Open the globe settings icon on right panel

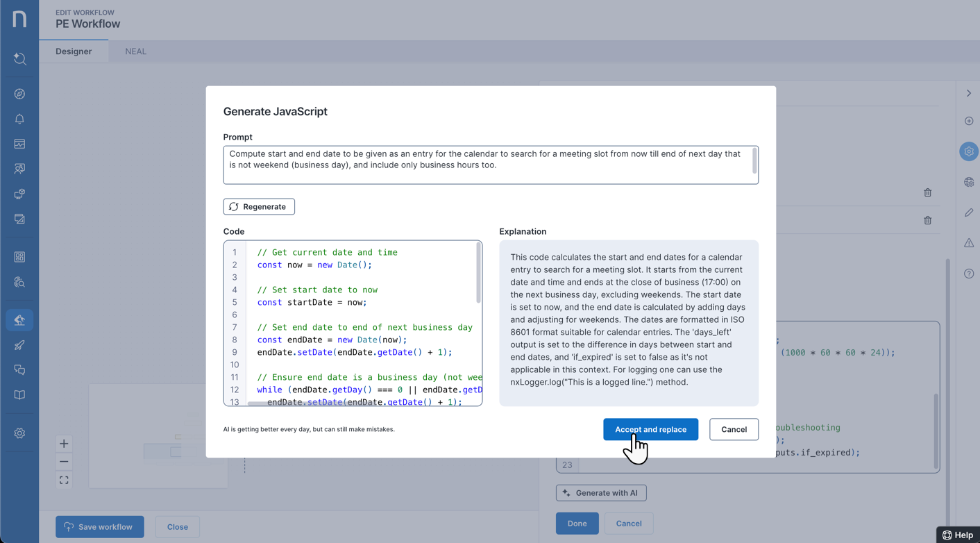(968, 182)
